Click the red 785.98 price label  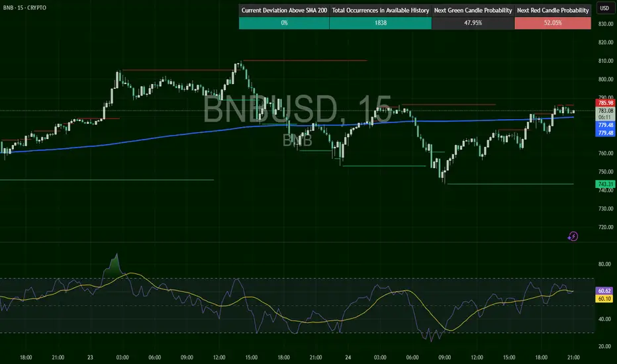tap(605, 103)
